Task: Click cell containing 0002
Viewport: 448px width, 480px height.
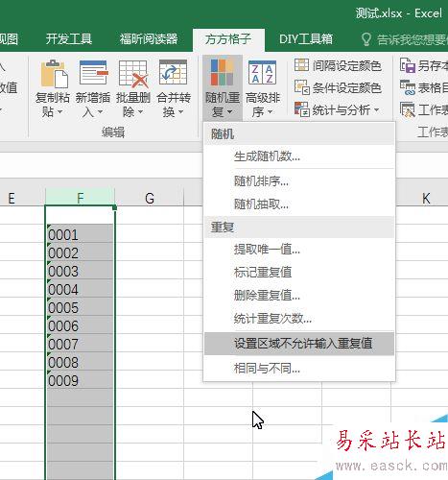Action: [80, 252]
